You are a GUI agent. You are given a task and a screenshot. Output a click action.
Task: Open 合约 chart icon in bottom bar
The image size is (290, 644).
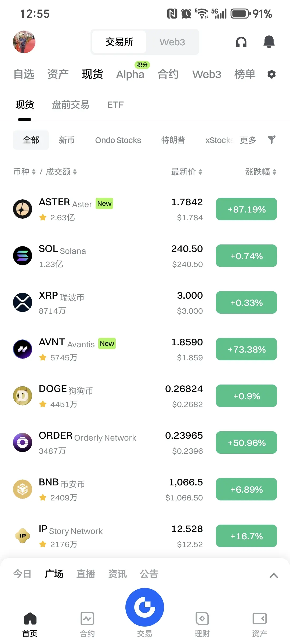(87, 624)
